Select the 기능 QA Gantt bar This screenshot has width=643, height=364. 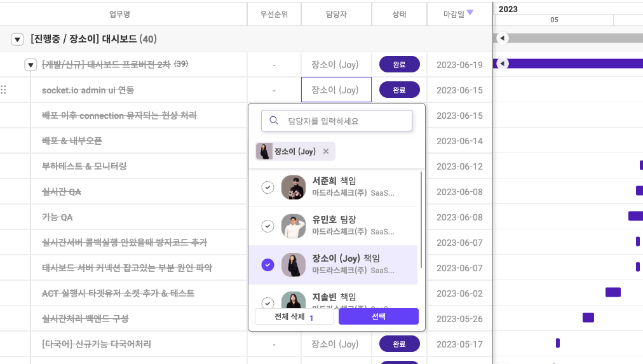click(635, 216)
